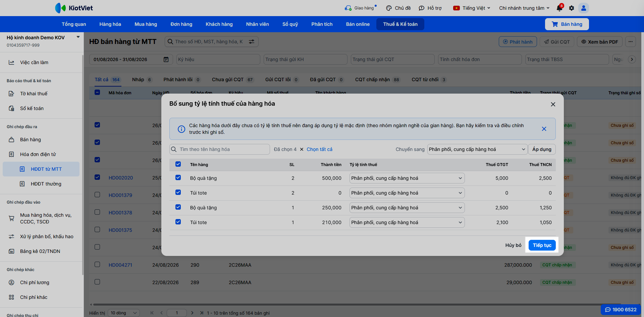Open the notifications bell icon

[x=559, y=8]
